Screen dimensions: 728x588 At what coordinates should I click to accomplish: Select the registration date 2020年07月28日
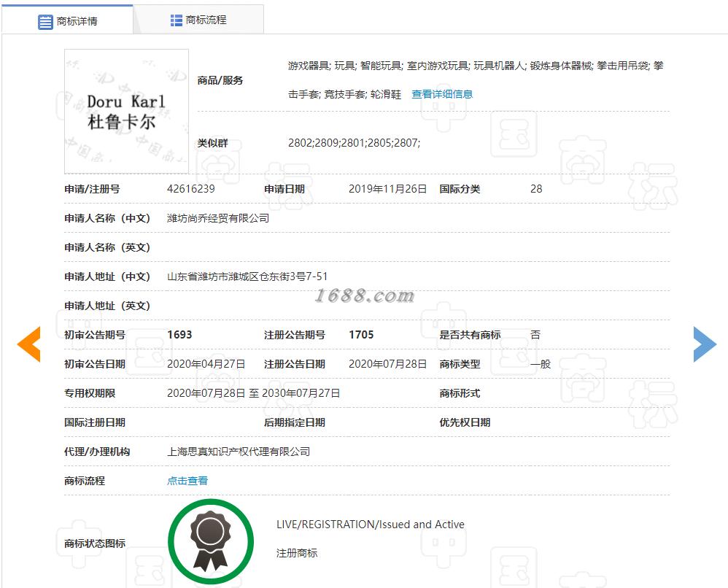tap(387, 364)
